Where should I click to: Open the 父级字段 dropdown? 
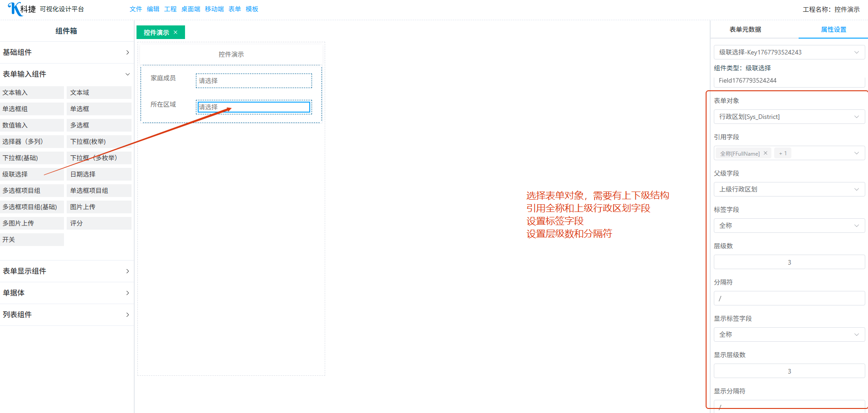pos(789,189)
